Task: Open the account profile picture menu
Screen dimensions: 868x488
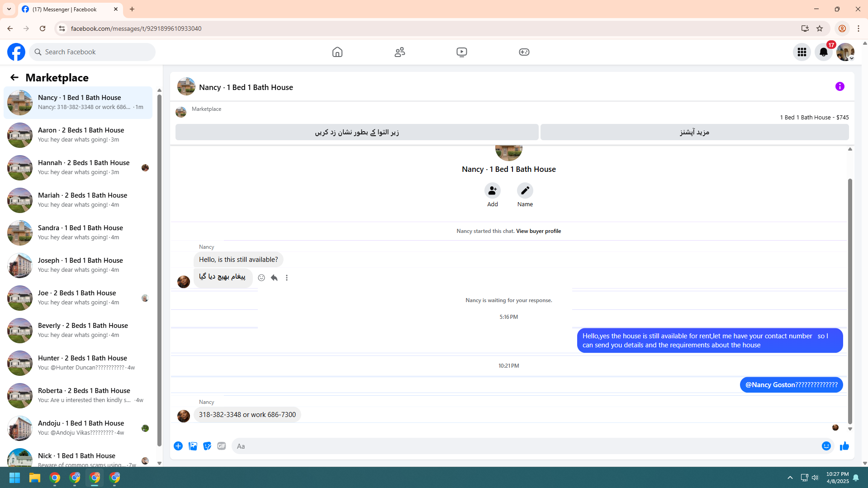Action: click(845, 52)
